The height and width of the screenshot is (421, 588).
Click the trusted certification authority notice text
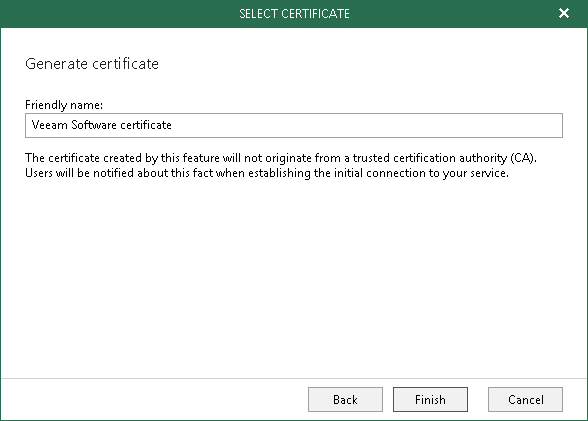tap(281, 165)
